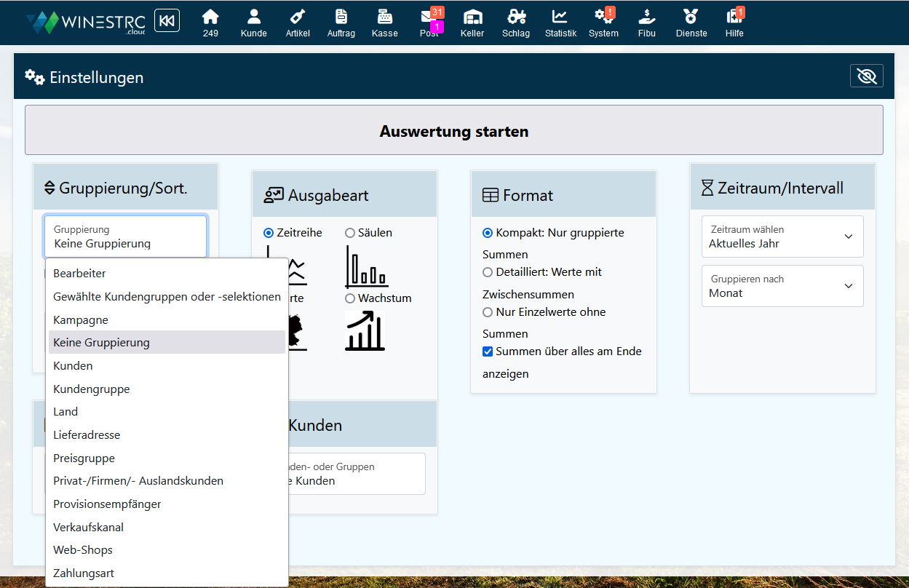Go to Kasse register icon
This screenshot has height=588, width=909.
tap(384, 23)
